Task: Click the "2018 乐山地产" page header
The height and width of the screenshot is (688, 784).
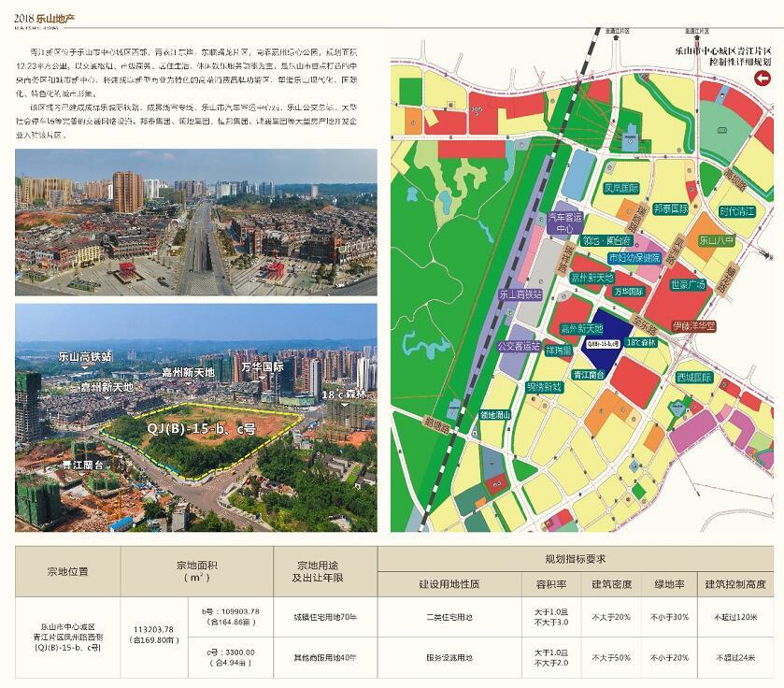Action: tap(44, 19)
